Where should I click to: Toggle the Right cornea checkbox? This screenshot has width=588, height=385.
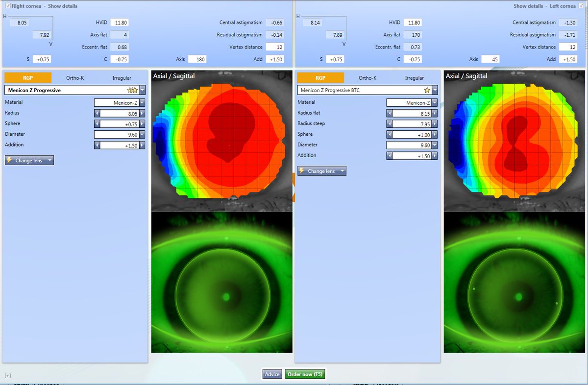(7, 6)
